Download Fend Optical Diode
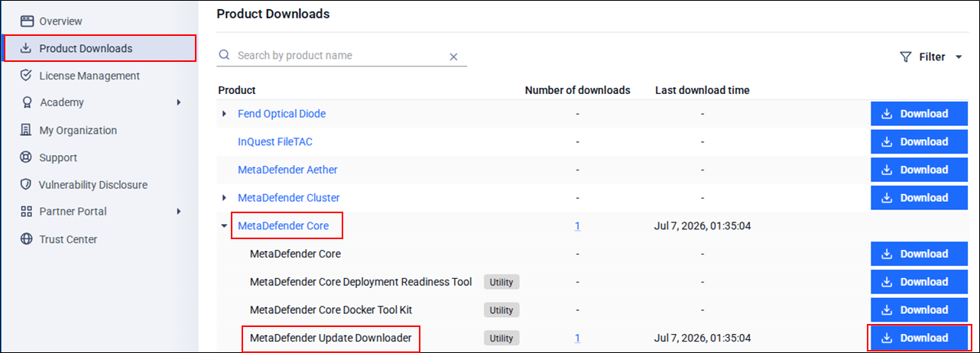 (920, 114)
